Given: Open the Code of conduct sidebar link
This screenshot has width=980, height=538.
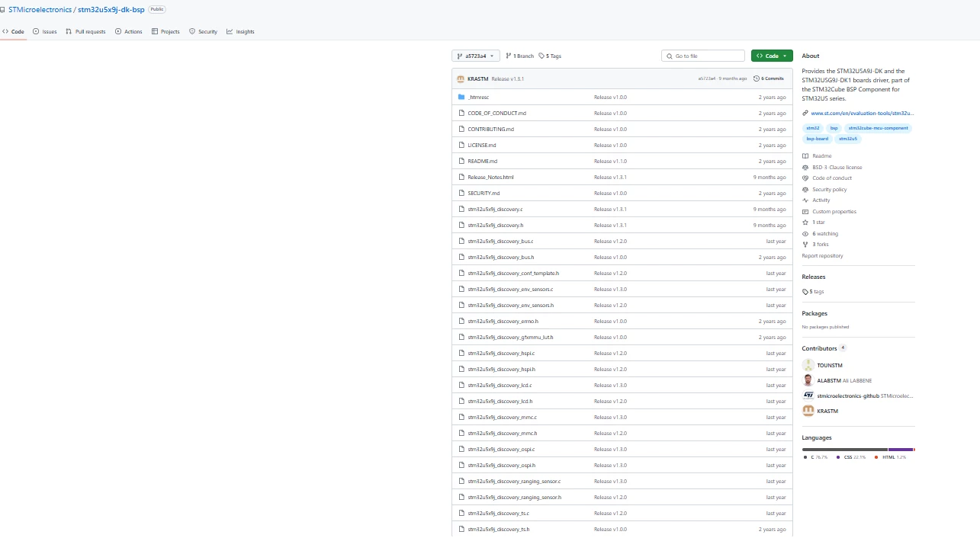Looking at the screenshot, I should tap(827, 178).
